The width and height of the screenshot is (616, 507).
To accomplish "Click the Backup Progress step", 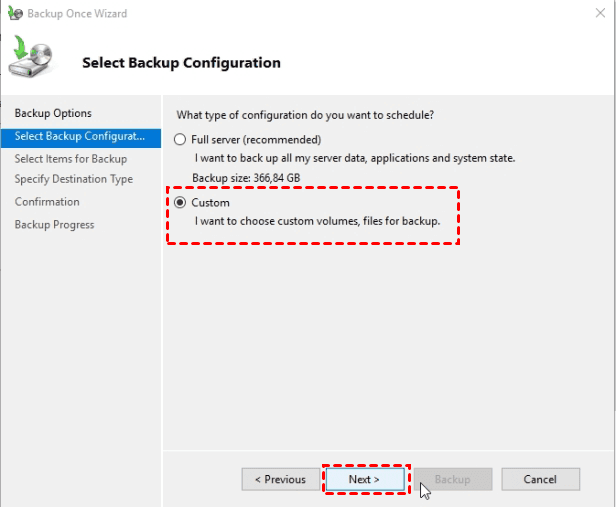I will pyautogui.click(x=54, y=225).
